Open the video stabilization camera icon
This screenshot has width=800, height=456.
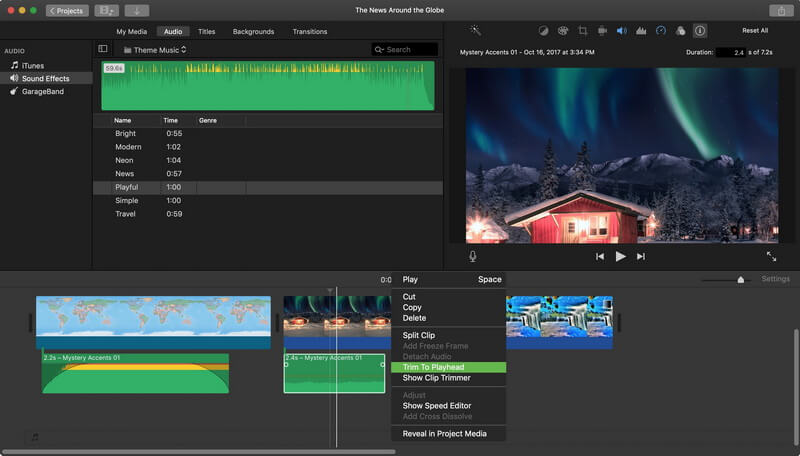[x=601, y=31]
